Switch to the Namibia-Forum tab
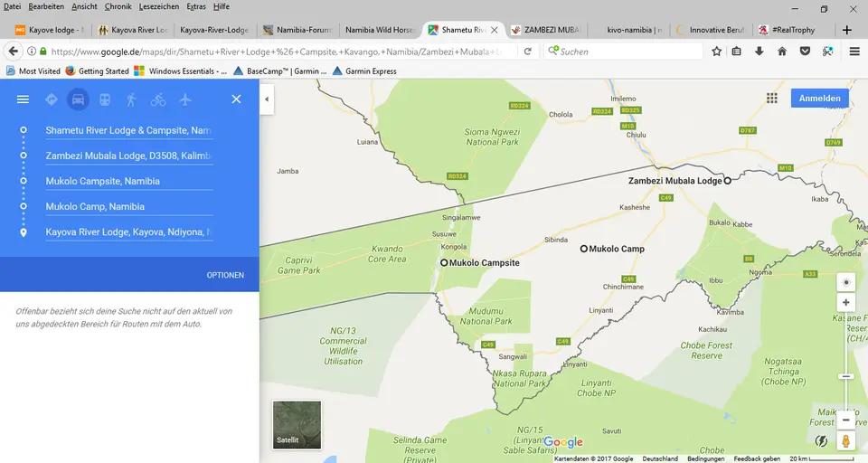 [x=298, y=30]
